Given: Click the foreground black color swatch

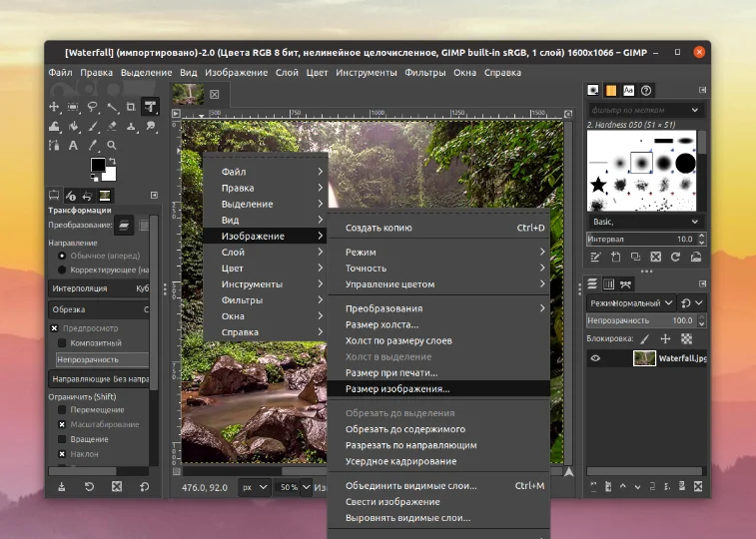Looking at the screenshot, I should click(x=98, y=165).
